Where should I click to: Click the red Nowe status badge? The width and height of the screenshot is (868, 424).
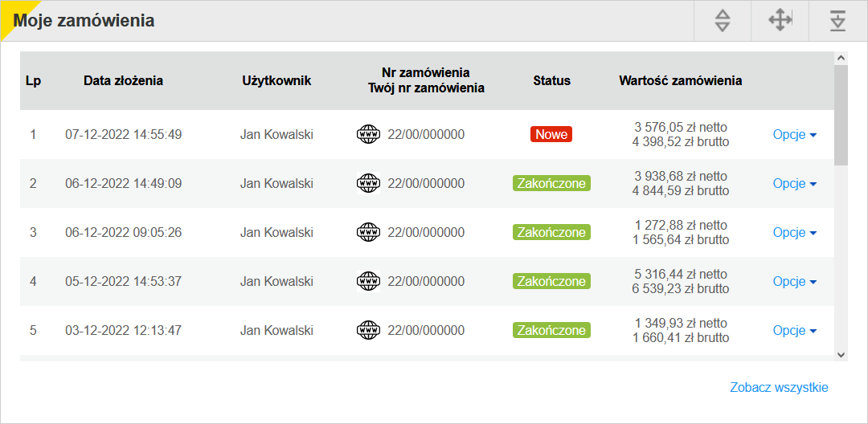click(551, 134)
